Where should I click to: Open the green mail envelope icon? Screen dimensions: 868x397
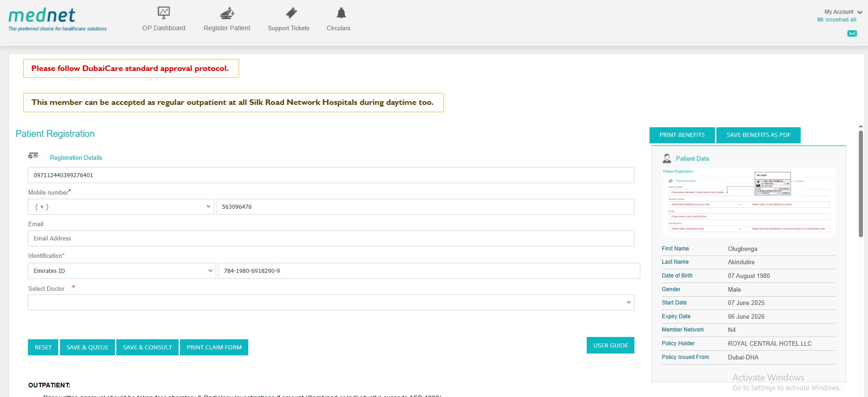[x=852, y=33]
